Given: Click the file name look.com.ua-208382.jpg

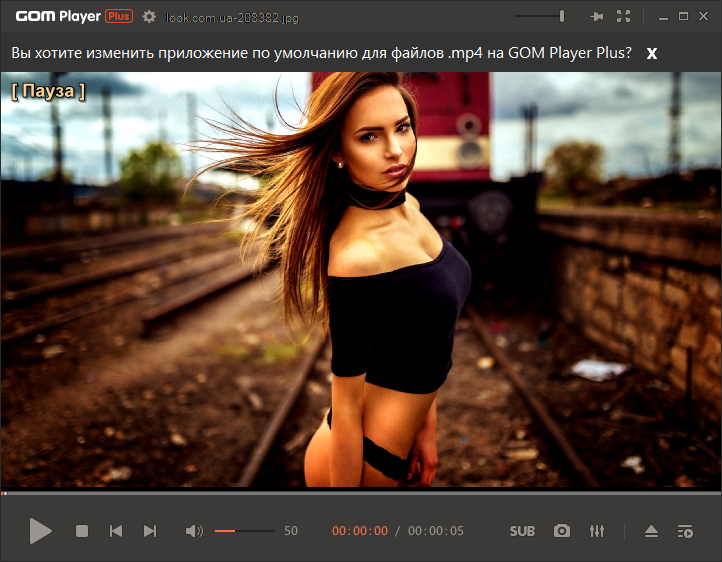Looking at the screenshot, I should tap(232, 17).
